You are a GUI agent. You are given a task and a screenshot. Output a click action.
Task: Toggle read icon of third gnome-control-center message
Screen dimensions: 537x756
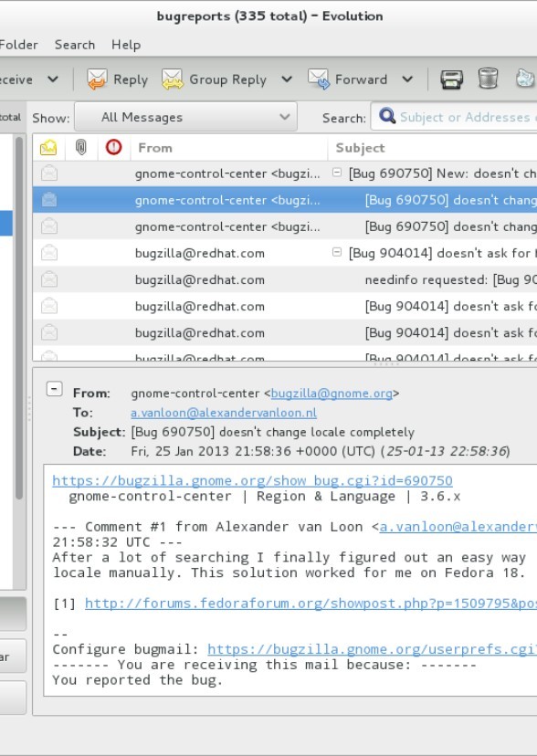click(x=49, y=226)
